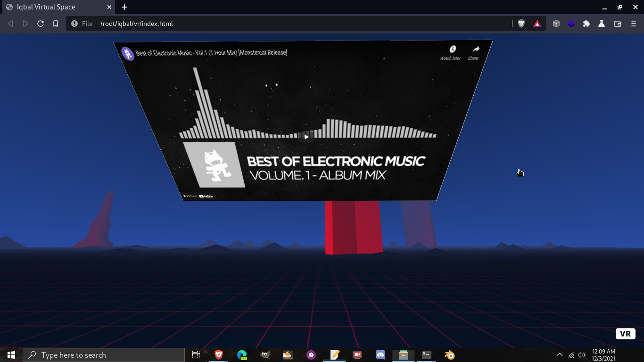644x362 pixels.
Task: Close the Iqbal Virtual Space tab
Action: [x=109, y=7]
